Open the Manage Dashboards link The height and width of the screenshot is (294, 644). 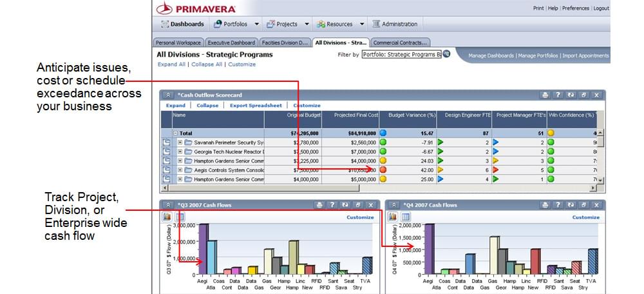[x=491, y=55]
